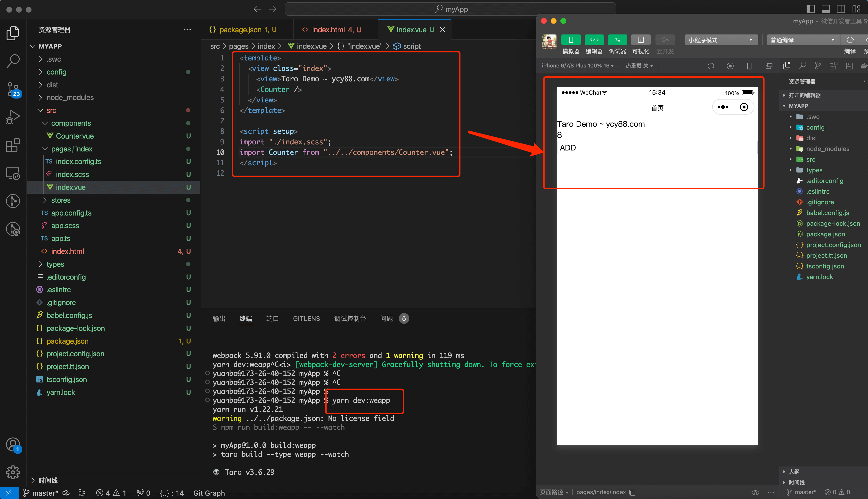Screen dimensions: 868x499
Task: Click the myApp command center search box
Action: 450,9
